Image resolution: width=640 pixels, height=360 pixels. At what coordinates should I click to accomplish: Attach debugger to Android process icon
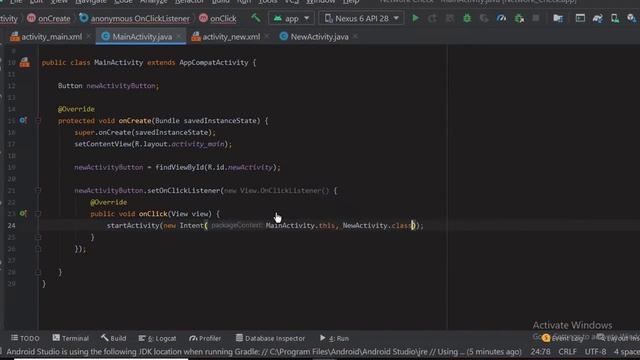coord(519,18)
